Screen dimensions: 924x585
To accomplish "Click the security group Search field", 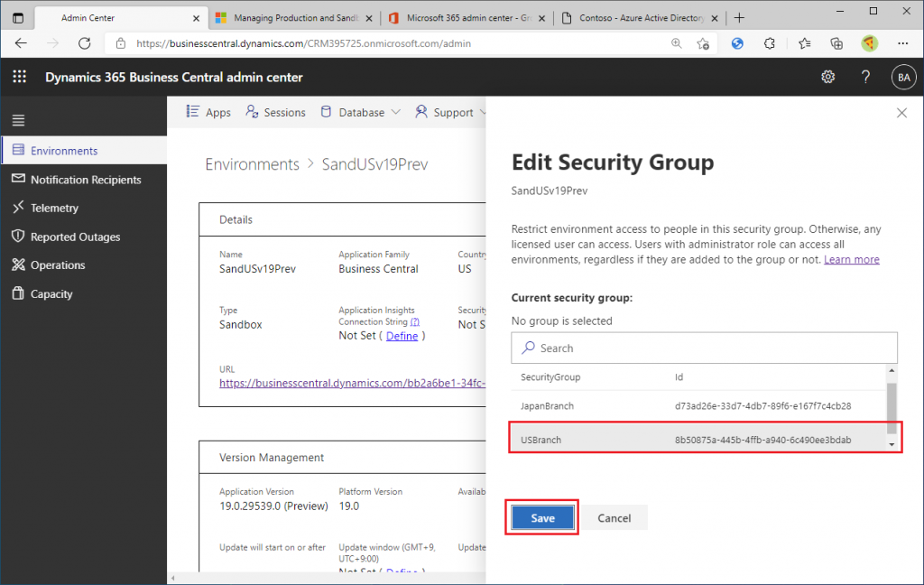I will pyautogui.click(x=704, y=348).
